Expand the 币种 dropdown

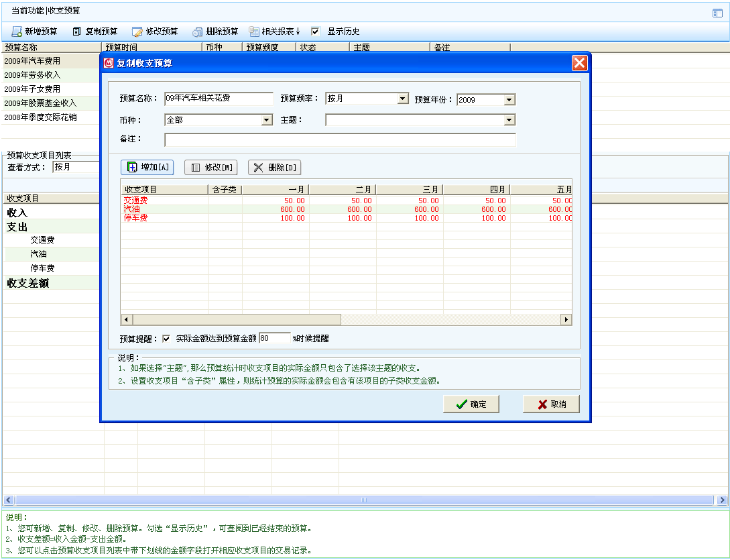[267, 120]
